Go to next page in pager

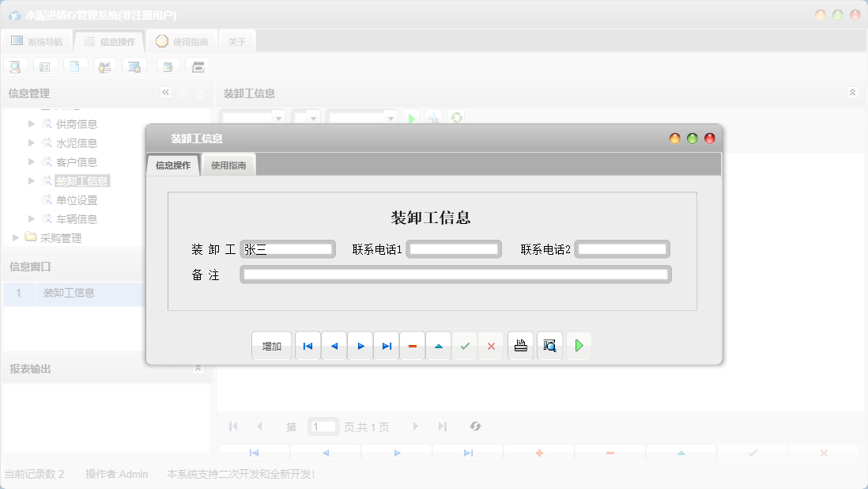416,426
